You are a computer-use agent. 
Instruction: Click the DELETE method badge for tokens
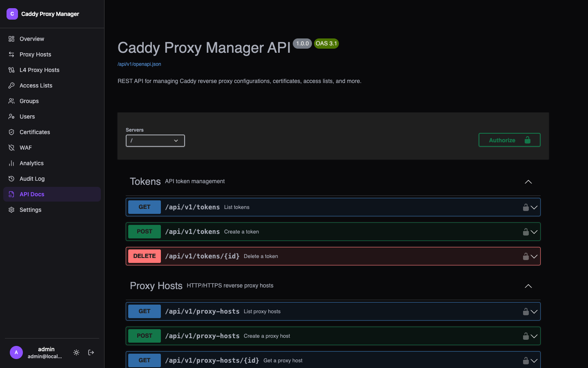coord(145,256)
